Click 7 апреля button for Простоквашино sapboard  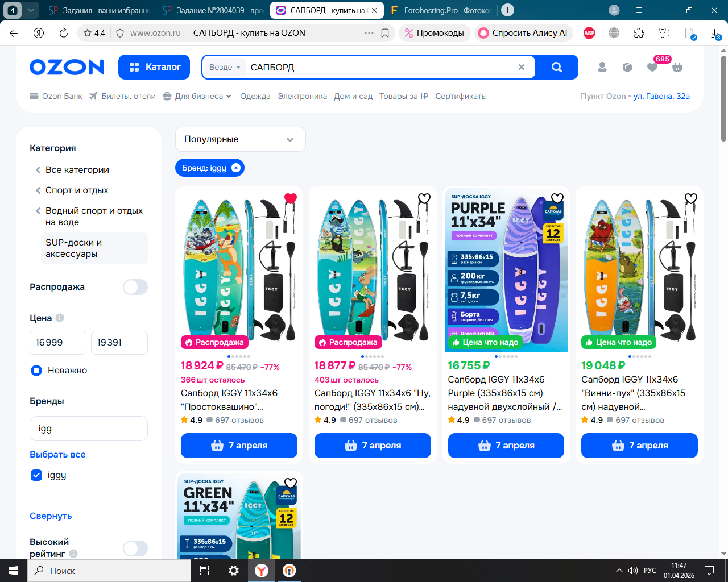239,446
